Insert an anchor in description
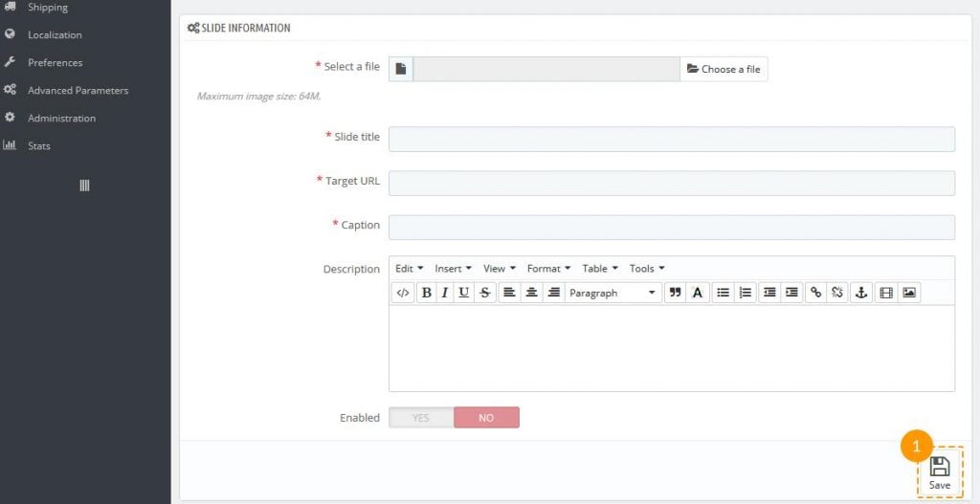980x504 pixels. tap(861, 293)
